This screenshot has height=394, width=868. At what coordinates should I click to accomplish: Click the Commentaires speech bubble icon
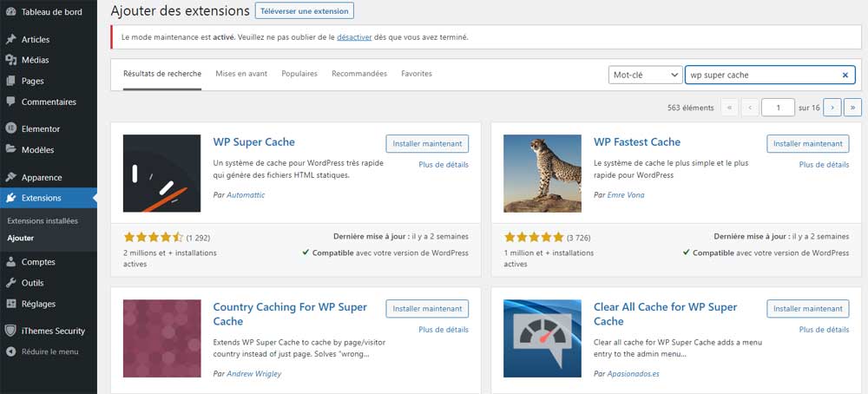click(10, 102)
